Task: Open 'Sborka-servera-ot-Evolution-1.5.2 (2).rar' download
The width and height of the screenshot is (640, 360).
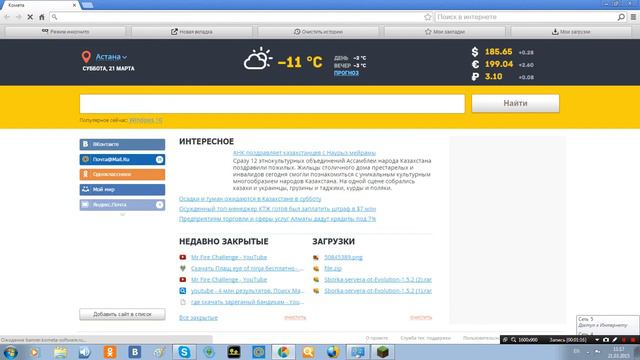Action: click(x=378, y=280)
